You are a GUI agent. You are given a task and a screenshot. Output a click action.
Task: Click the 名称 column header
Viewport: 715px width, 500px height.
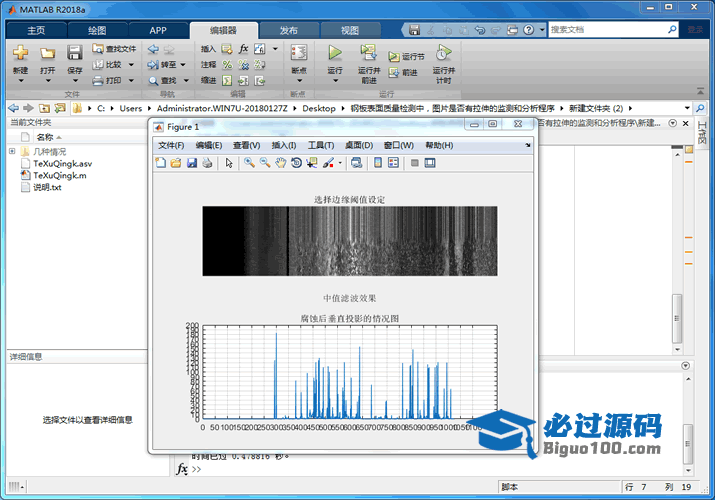45,137
